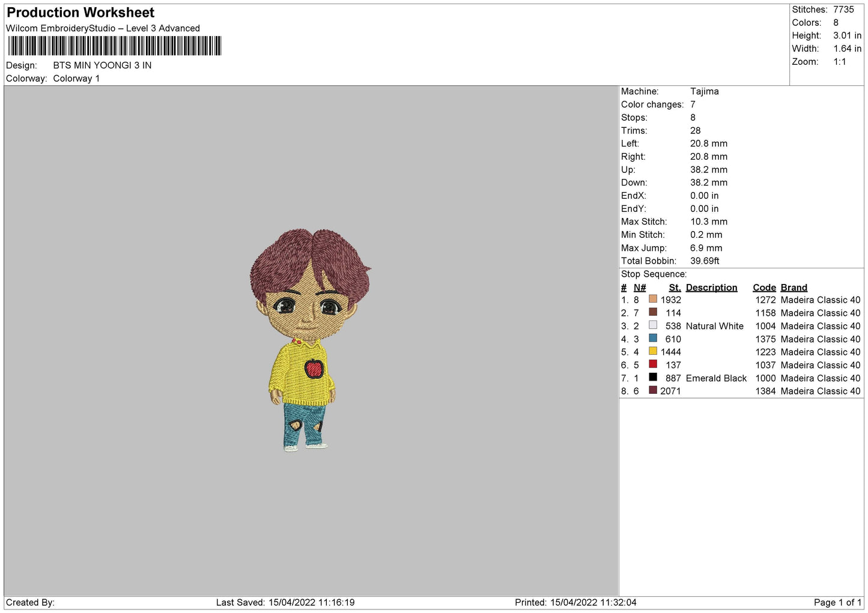Click stitch count 2071 in stop 8
The width and height of the screenshot is (868, 613).
pos(670,391)
